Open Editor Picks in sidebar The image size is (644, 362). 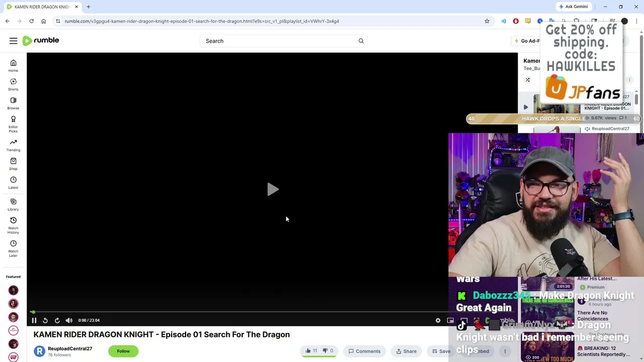coord(13,124)
